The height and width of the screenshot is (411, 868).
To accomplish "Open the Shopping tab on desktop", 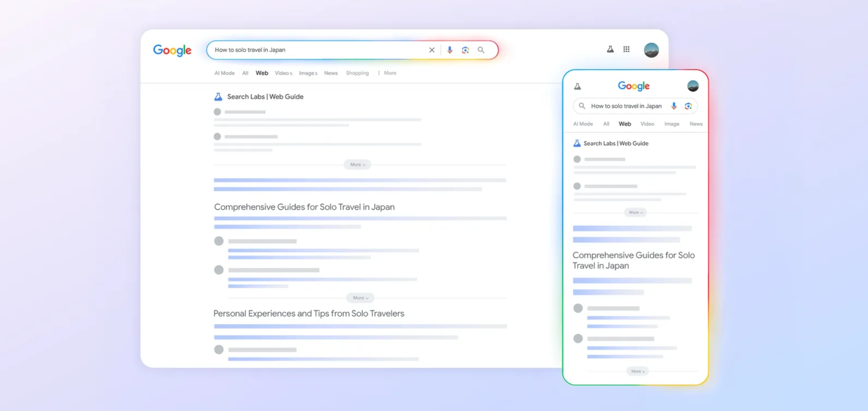I will 357,73.
